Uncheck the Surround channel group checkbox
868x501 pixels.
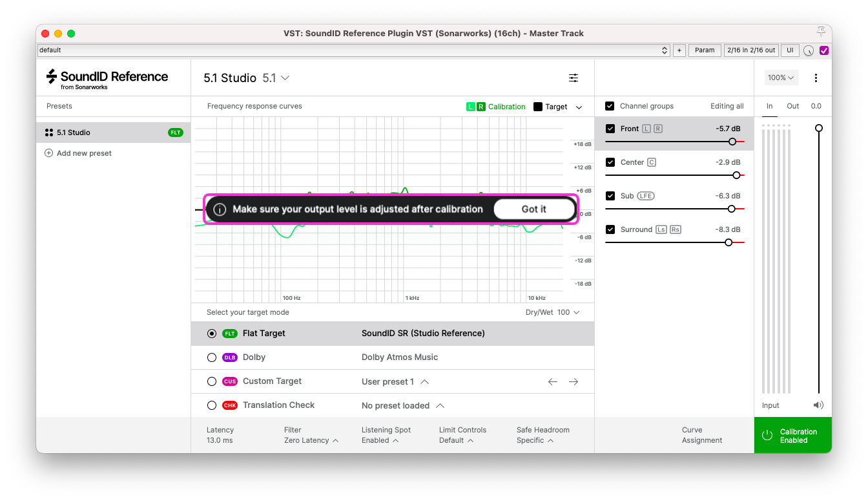610,229
